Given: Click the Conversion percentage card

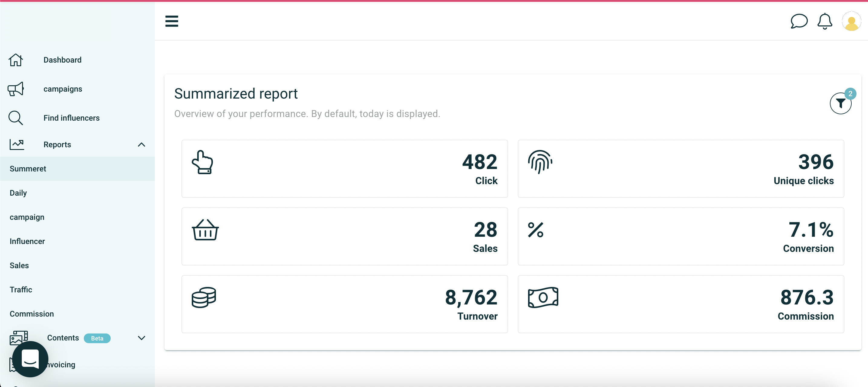Looking at the screenshot, I should point(681,236).
